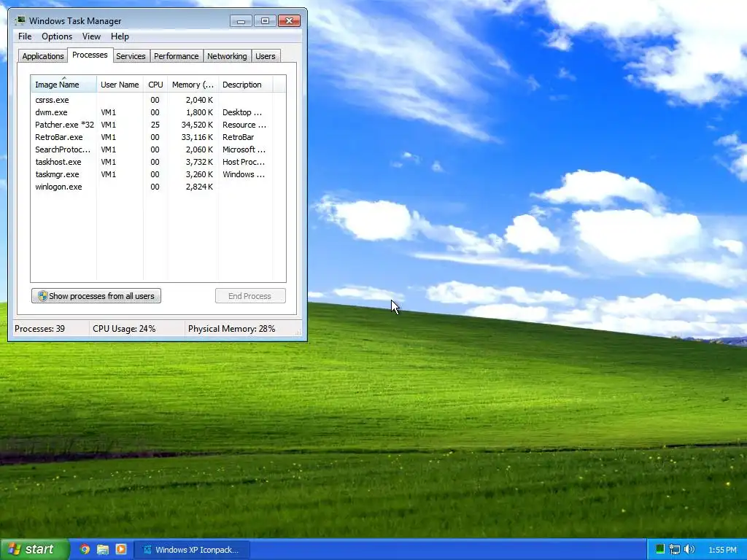The width and height of the screenshot is (747, 560).
Task: Click the Task Manager title bar icon
Action: pyautogui.click(x=20, y=20)
